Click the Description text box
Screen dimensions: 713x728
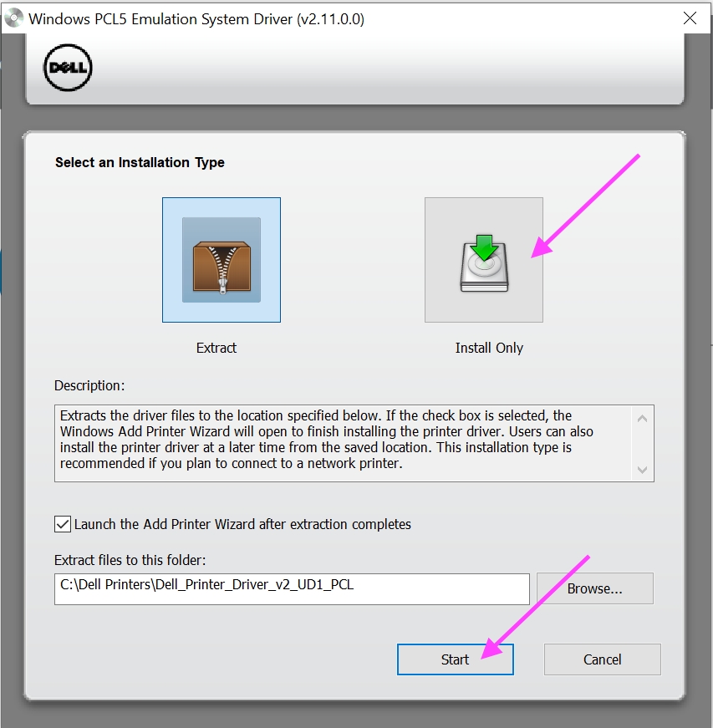click(x=354, y=443)
